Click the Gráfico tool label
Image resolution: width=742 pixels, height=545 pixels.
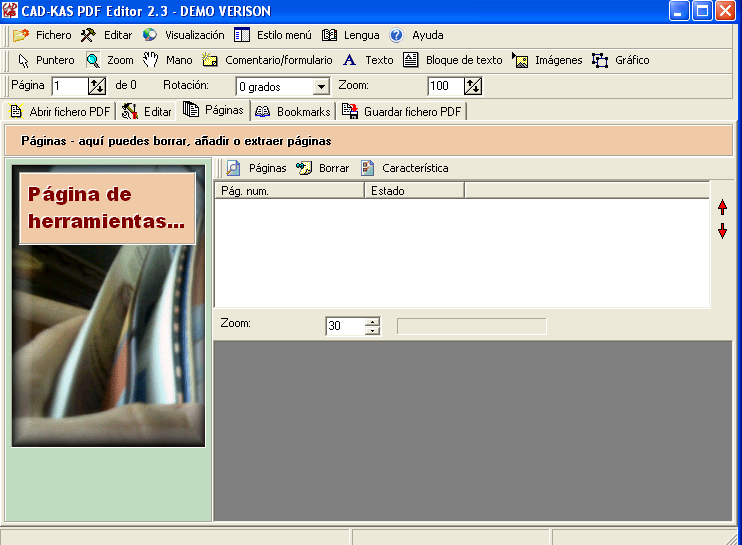click(632, 60)
